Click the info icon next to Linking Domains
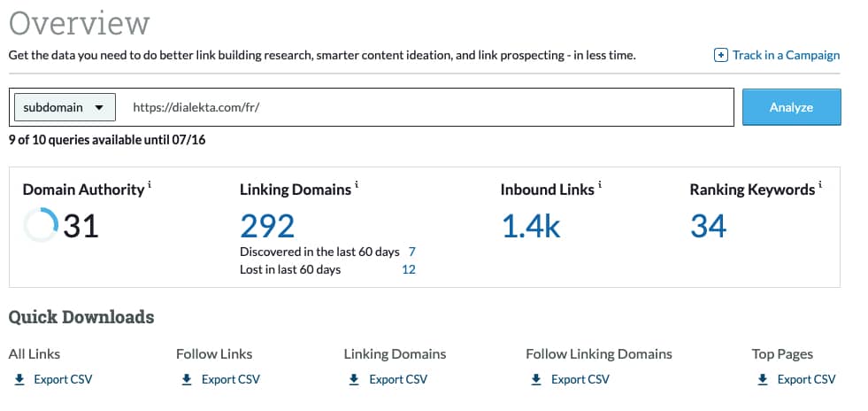Screen dimensions: 868x411 point(357,184)
